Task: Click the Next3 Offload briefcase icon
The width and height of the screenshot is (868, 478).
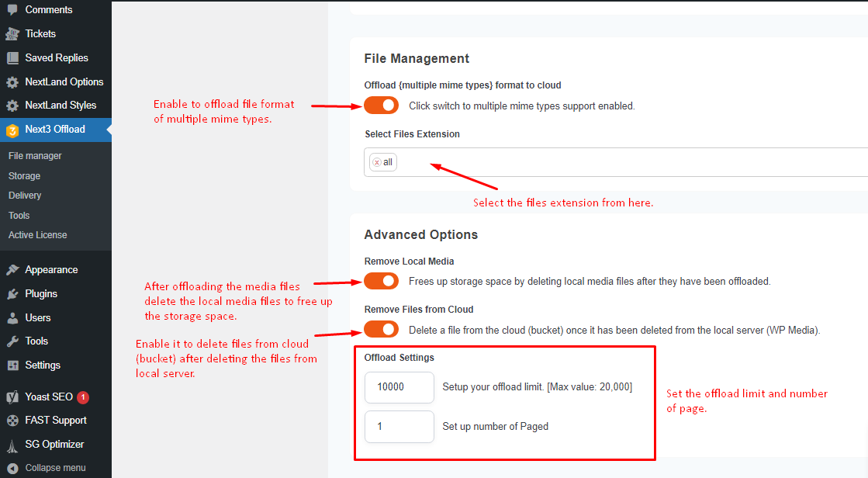Action: coord(12,129)
